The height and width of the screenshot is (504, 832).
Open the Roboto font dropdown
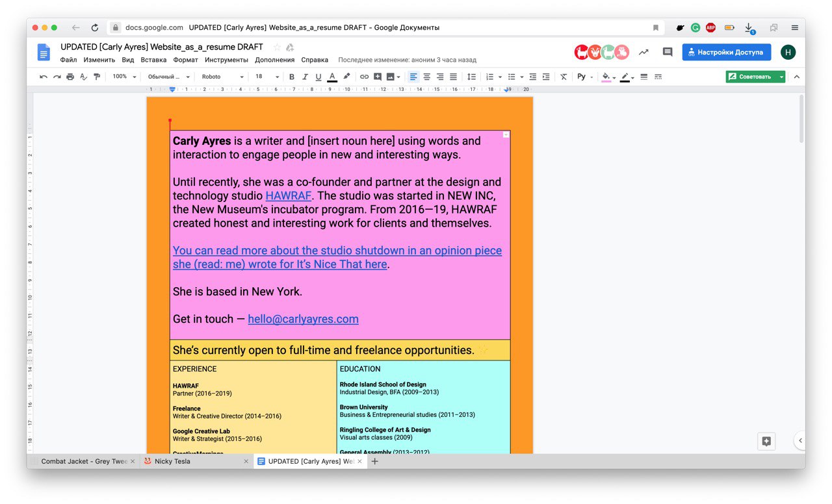point(222,77)
